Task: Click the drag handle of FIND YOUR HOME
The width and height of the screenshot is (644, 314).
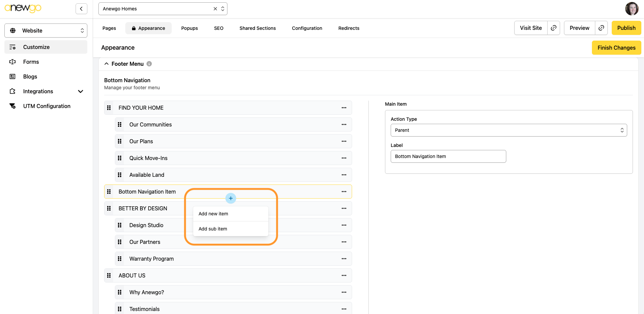Action: [x=109, y=108]
